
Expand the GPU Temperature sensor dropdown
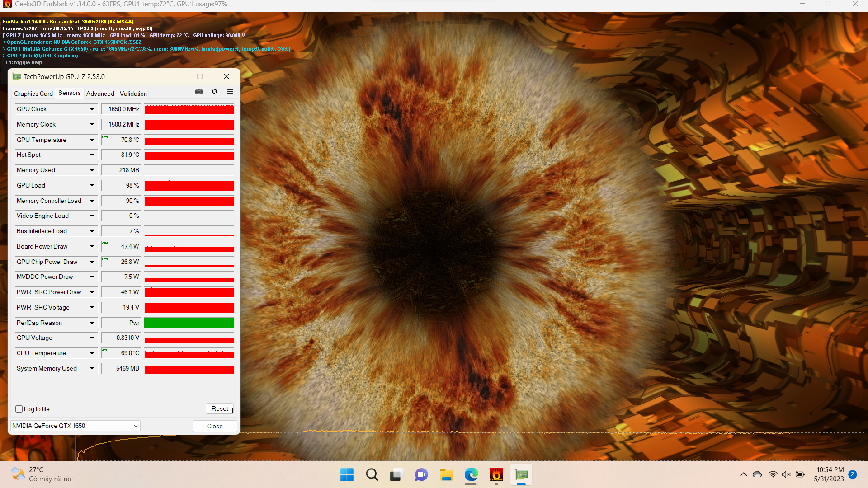(x=92, y=140)
